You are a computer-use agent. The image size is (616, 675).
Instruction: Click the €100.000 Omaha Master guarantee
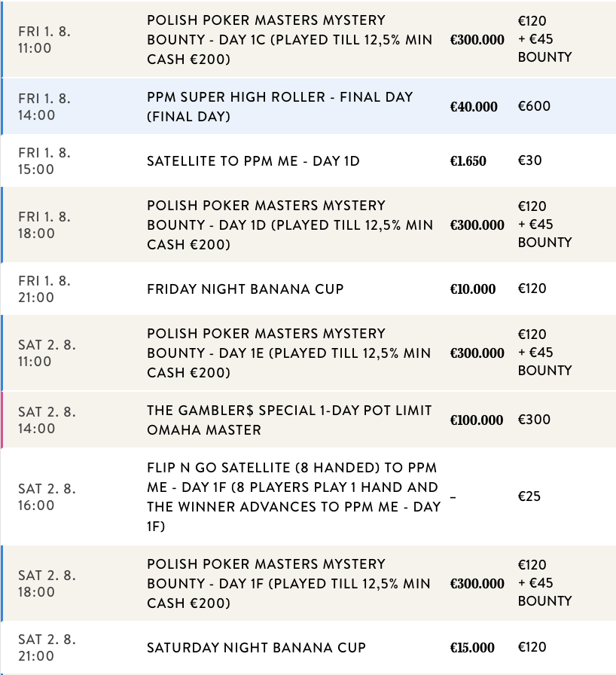pos(477,420)
